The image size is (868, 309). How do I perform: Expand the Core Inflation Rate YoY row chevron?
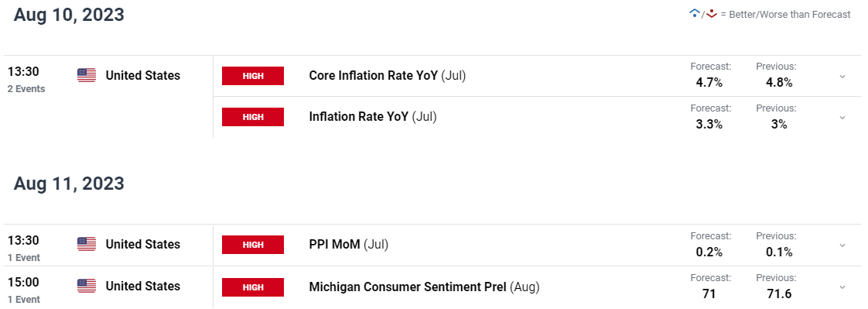(842, 77)
